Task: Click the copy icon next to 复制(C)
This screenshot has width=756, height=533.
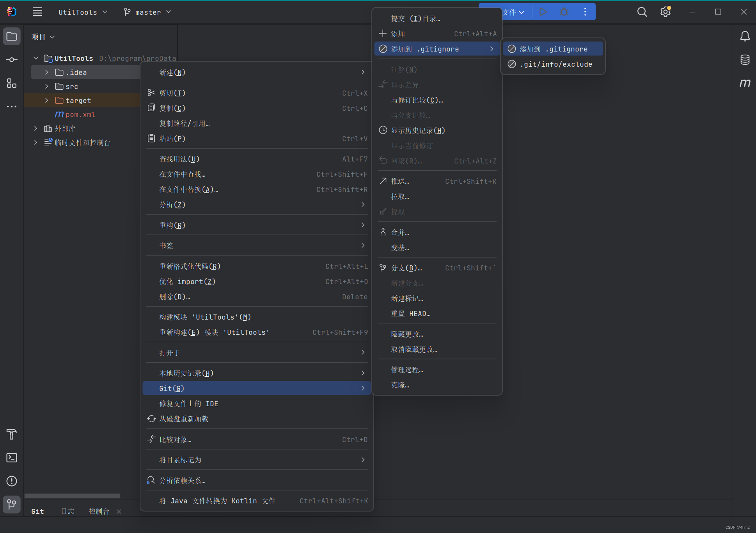Action: [151, 108]
